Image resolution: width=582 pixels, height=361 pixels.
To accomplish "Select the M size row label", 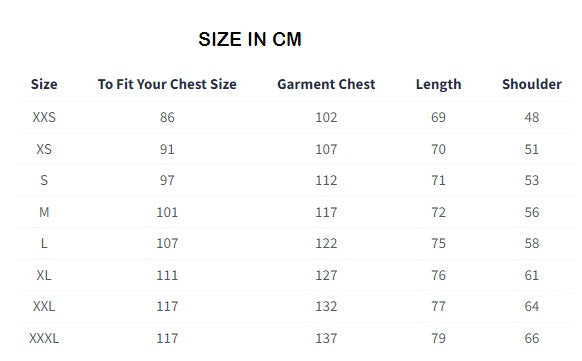I will 44,212.
